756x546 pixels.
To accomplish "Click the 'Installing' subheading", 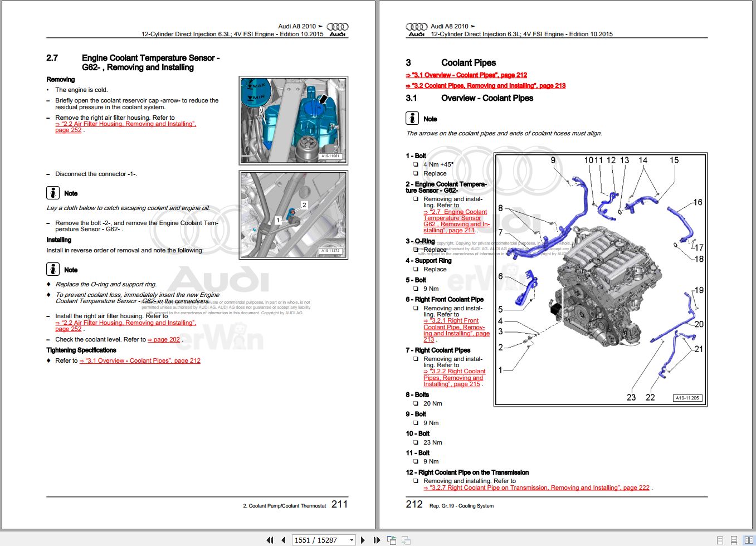I will tap(58, 240).
